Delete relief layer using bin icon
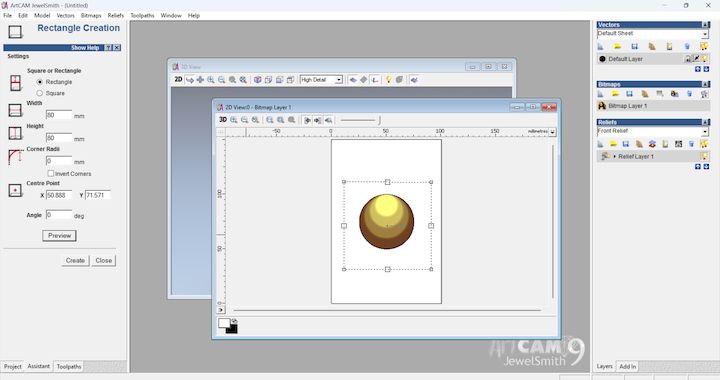Screen dimensions: 720x380 pos(691,144)
